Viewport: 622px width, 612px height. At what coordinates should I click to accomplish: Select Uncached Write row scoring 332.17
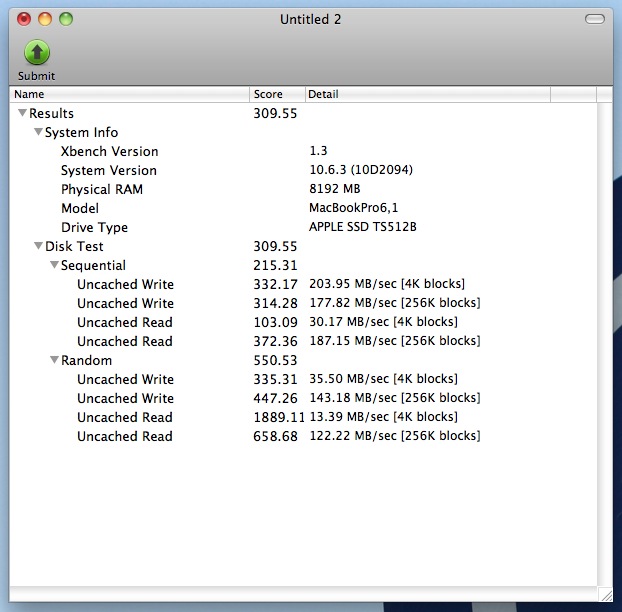[x=303, y=284]
